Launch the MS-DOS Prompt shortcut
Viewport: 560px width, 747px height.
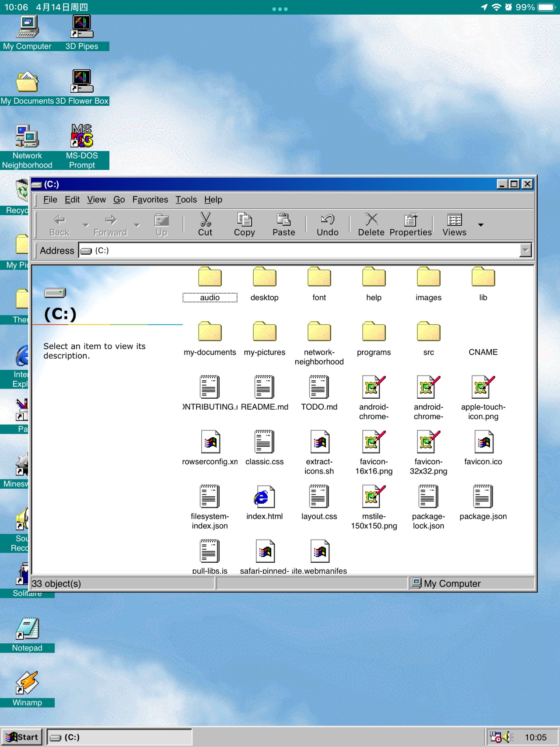82,147
